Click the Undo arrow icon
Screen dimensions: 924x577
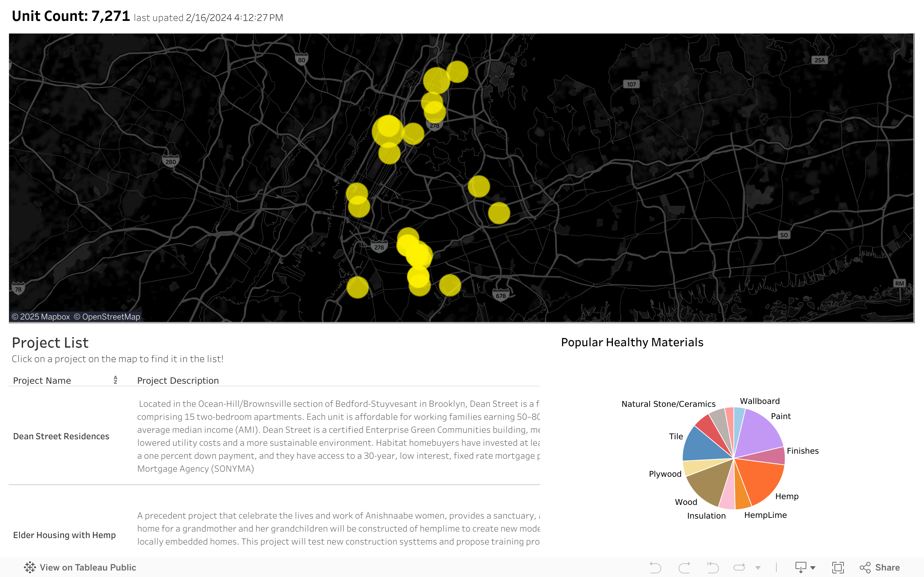[655, 567]
